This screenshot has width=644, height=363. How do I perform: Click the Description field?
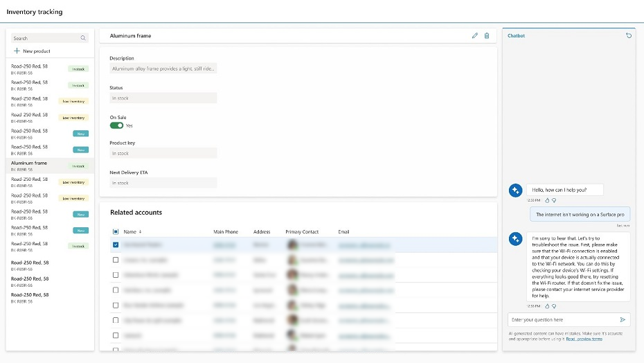(x=163, y=69)
